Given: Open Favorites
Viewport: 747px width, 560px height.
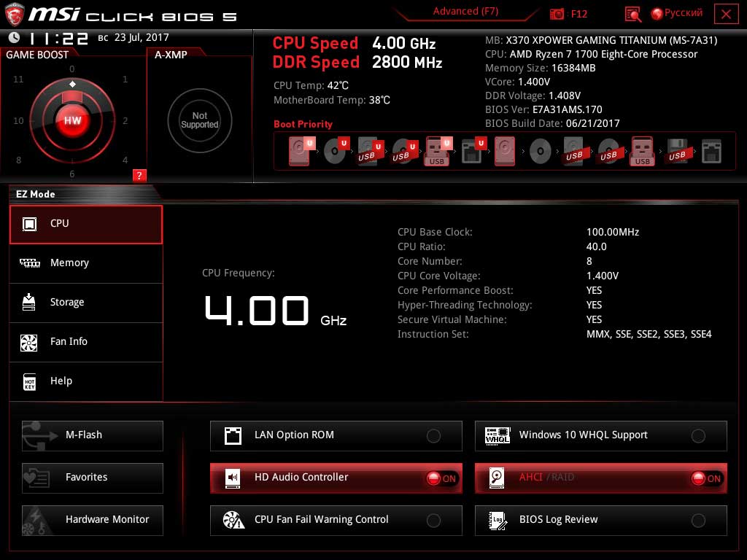Looking at the screenshot, I should (x=93, y=478).
